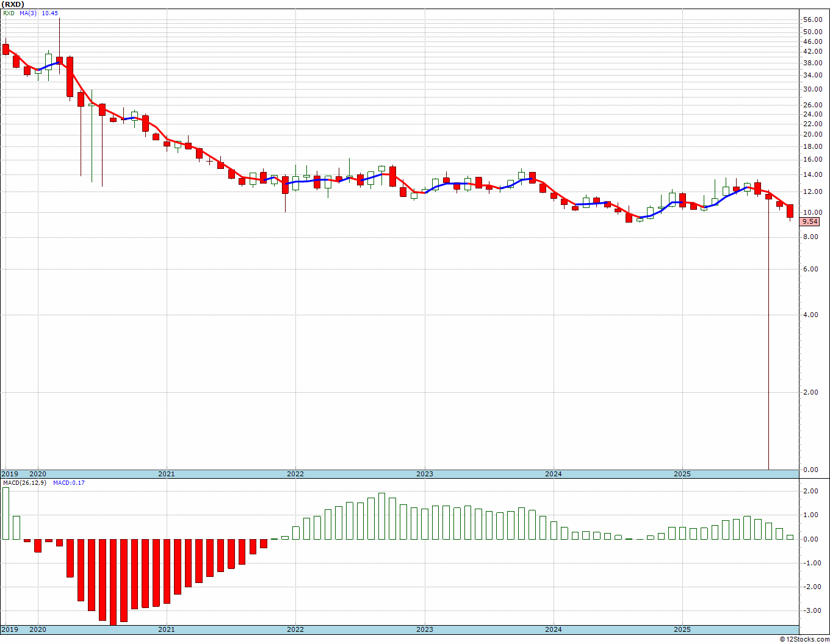Screen dimensions: 830x644
Task: Click 2021 on the price chart time axis
Action: [x=167, y=474]
